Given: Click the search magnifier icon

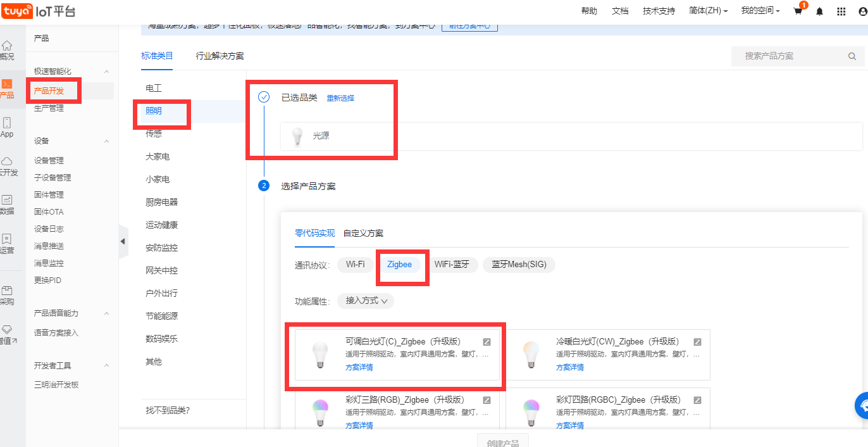Looking at the screenshot, I should click(x=852, y=56).
